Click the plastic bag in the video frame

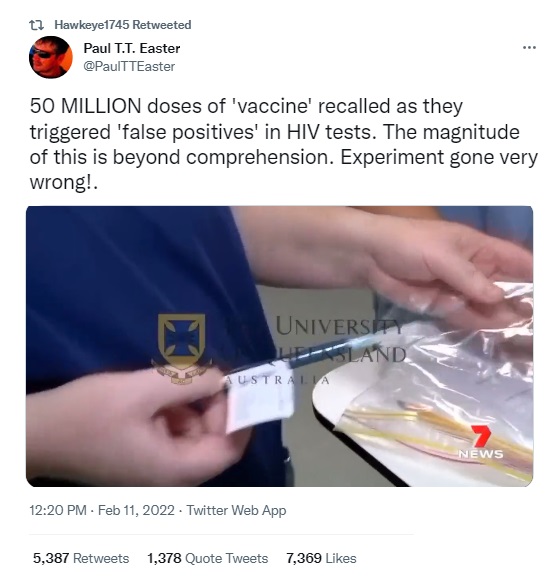point(450,379)
